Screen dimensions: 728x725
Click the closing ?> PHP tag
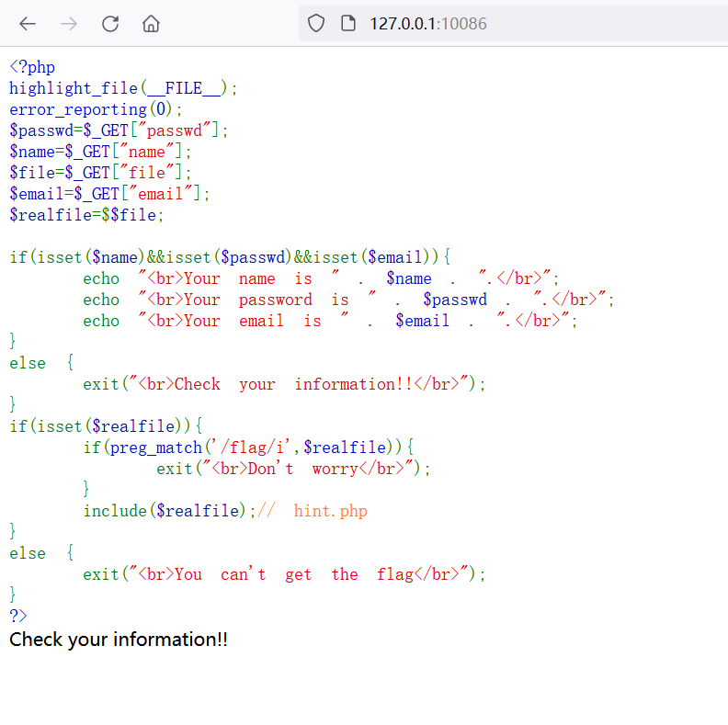tap(18, 616)
